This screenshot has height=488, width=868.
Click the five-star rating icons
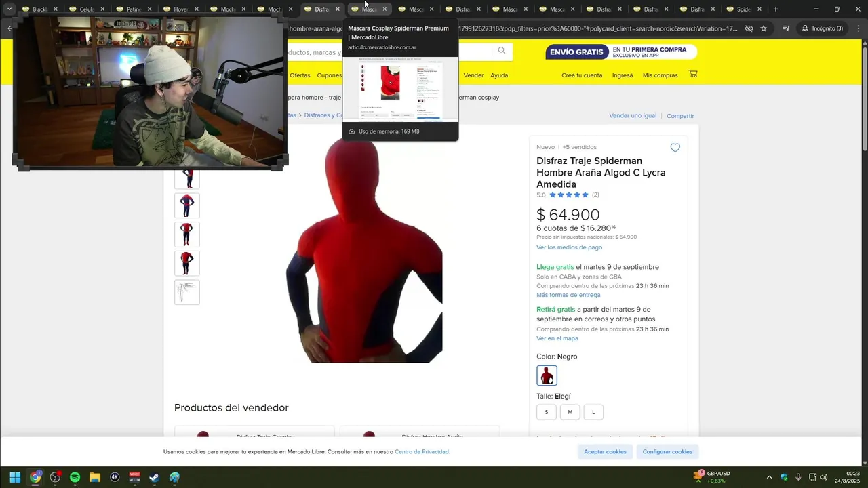point(569,195)
